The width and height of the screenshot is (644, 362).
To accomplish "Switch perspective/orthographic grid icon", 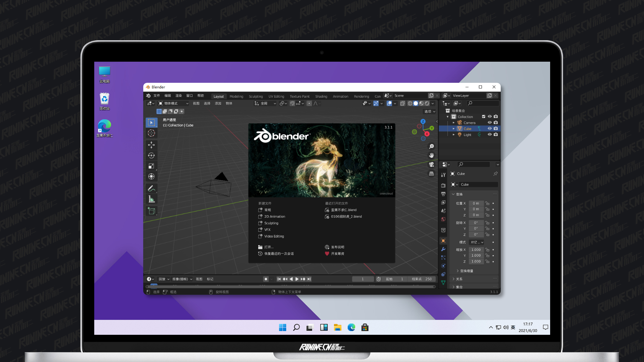I will [431, 174].
